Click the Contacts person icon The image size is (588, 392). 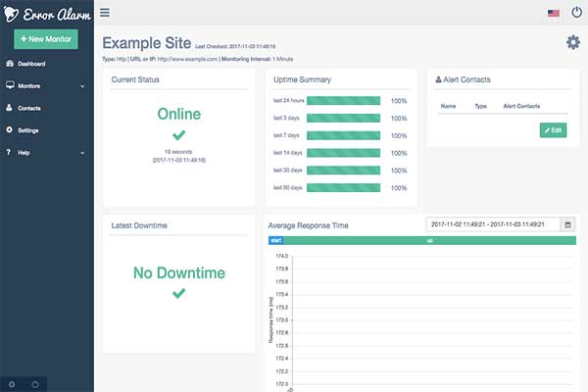point(10,108)
